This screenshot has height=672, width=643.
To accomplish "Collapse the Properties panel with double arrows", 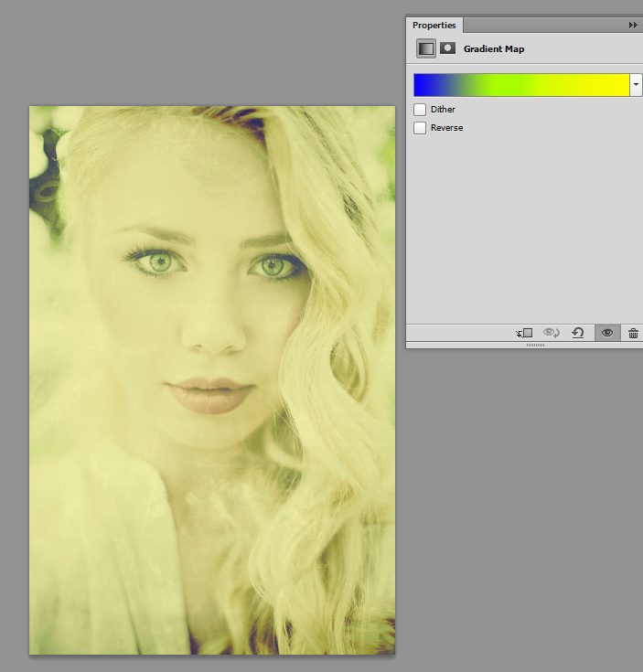I will (632, 26).
